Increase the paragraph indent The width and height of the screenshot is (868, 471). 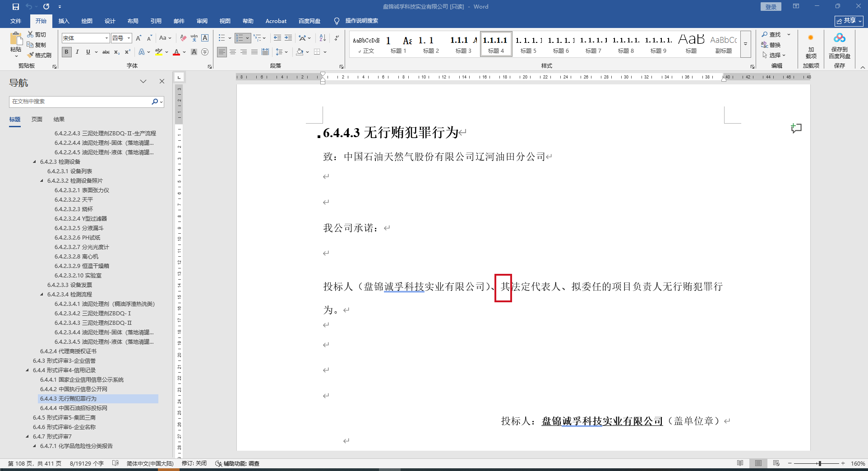pos(288,38)
